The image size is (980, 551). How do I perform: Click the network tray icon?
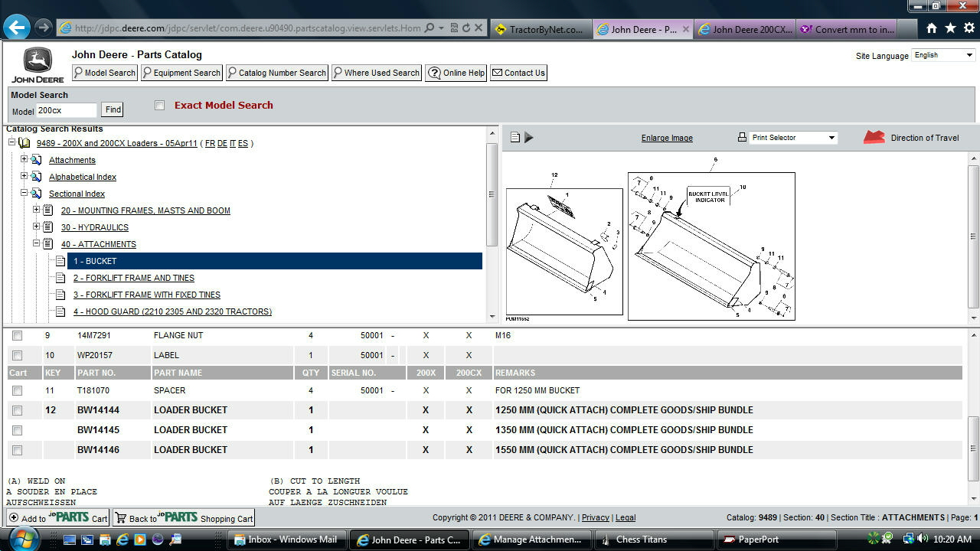(x=908, y=539)
